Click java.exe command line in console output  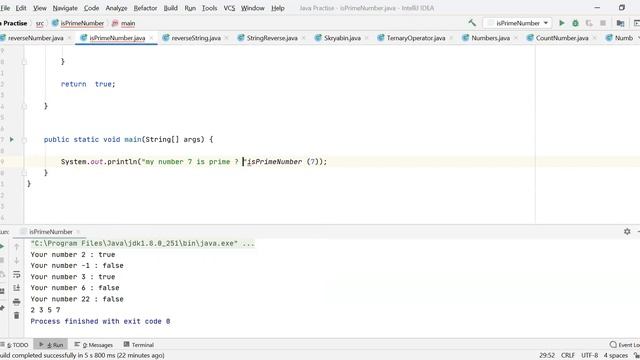point(142,243)
